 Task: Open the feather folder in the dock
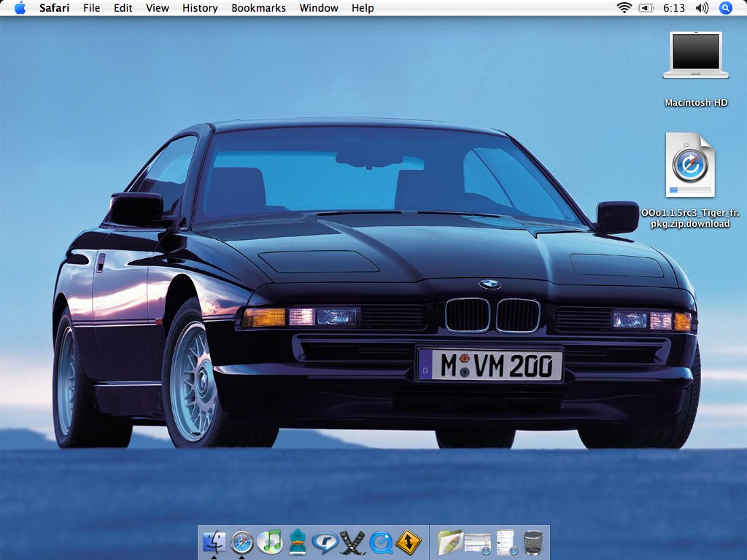click(x=450, y=542)
